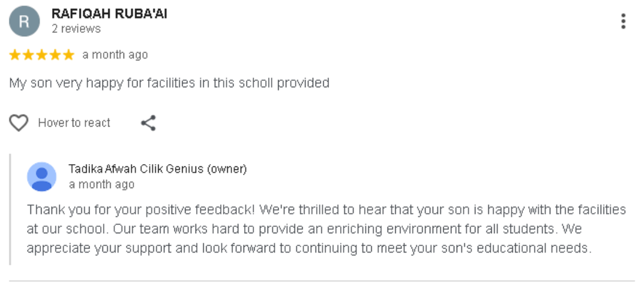Viewport: 644px width, 293px height.
Task: Click the gray vertical bar beside owner reply
Action: click(x=10, y=209)
